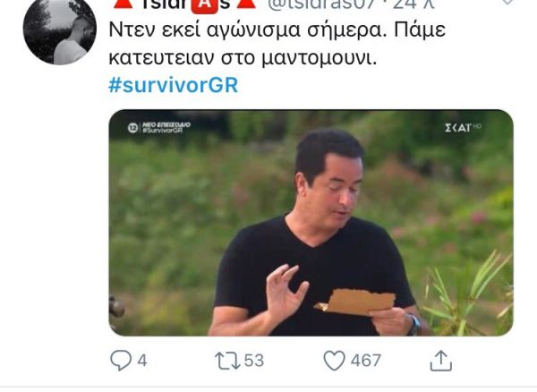This screenshot has width=537, height=392.
Task: Click the tweet text starting with Ντεν εκεί
Action: pos(277,44)
